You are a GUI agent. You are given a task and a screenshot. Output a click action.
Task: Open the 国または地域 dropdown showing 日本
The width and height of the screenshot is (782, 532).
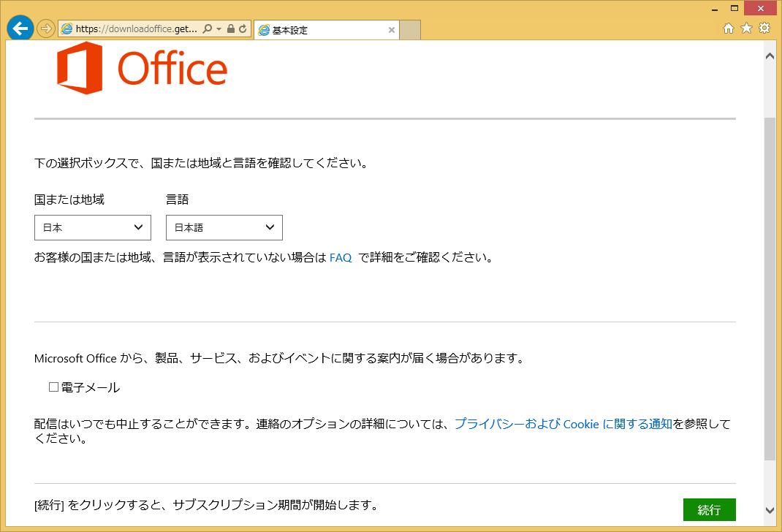point(93,228)
